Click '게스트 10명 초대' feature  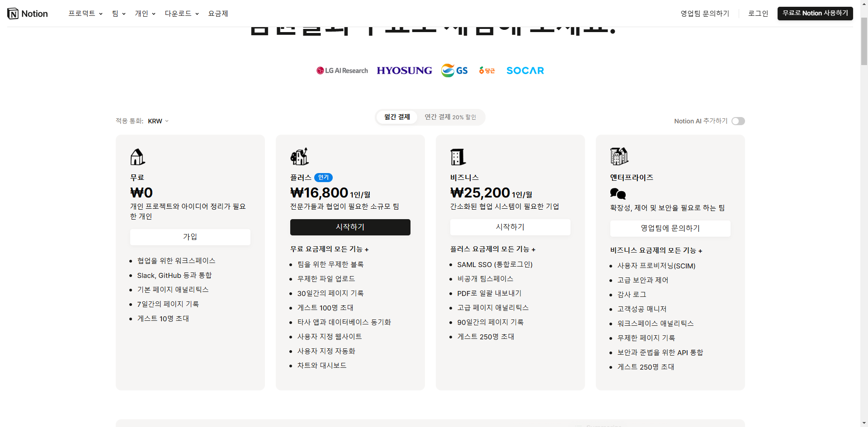[163, 319]
